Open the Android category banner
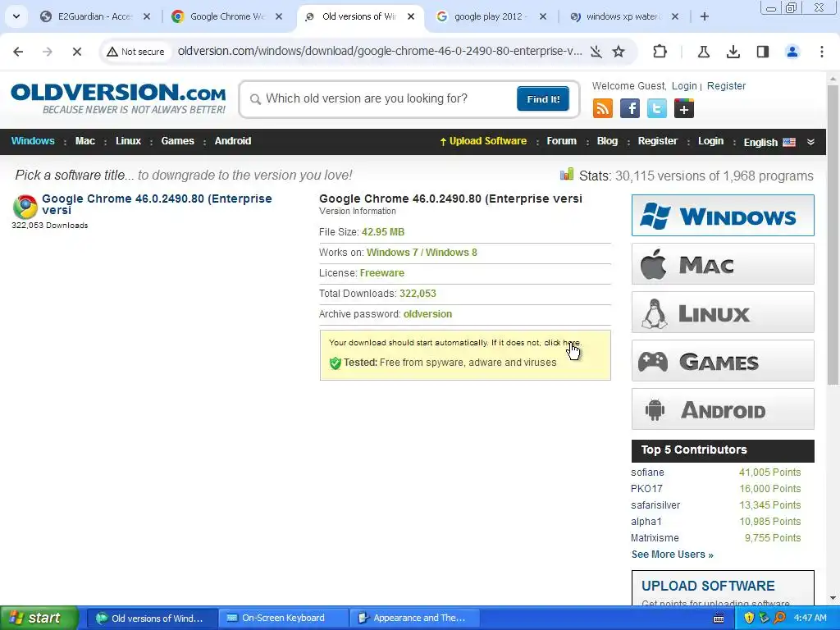840x630 pixels. (x=723, y=409)
